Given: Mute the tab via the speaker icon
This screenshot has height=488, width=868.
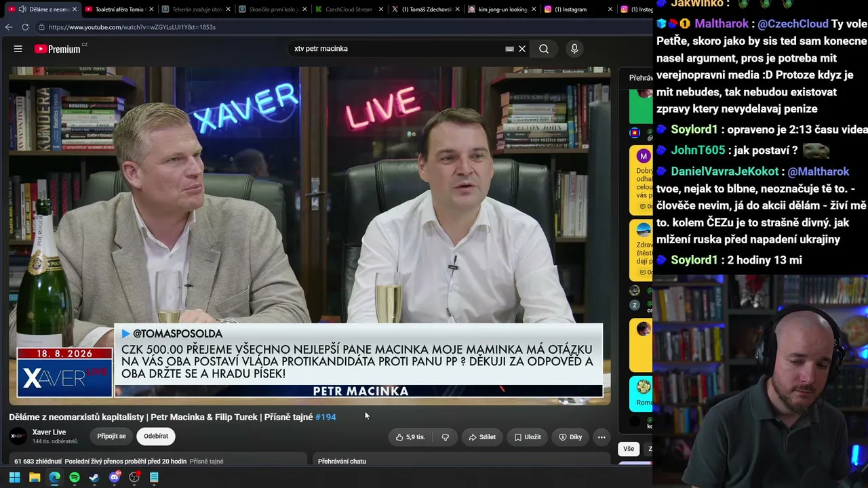Looking at the screenshot, I should click(x=22, y=9).
